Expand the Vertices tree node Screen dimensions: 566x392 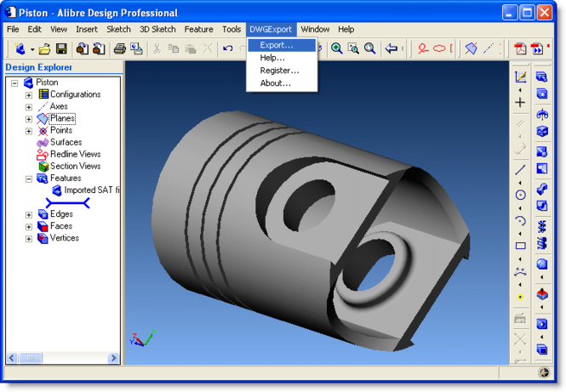[29, 239]
